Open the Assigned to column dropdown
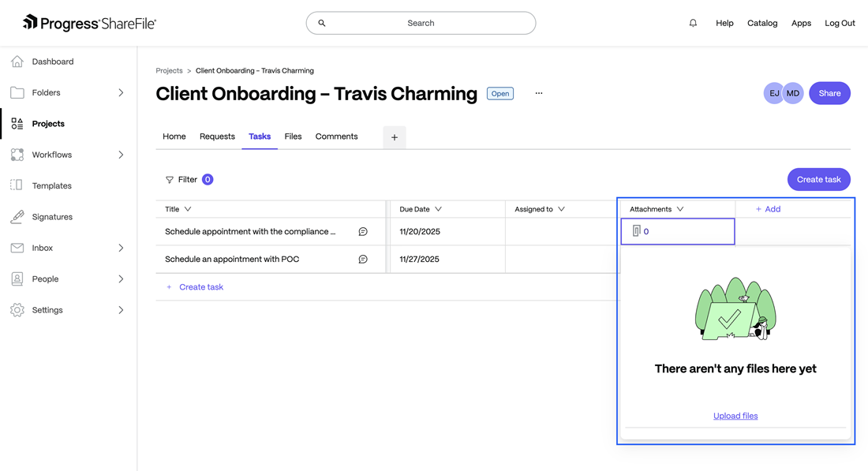Image resolution: width=868 pixels, height=471 pixels. (561, 209)
